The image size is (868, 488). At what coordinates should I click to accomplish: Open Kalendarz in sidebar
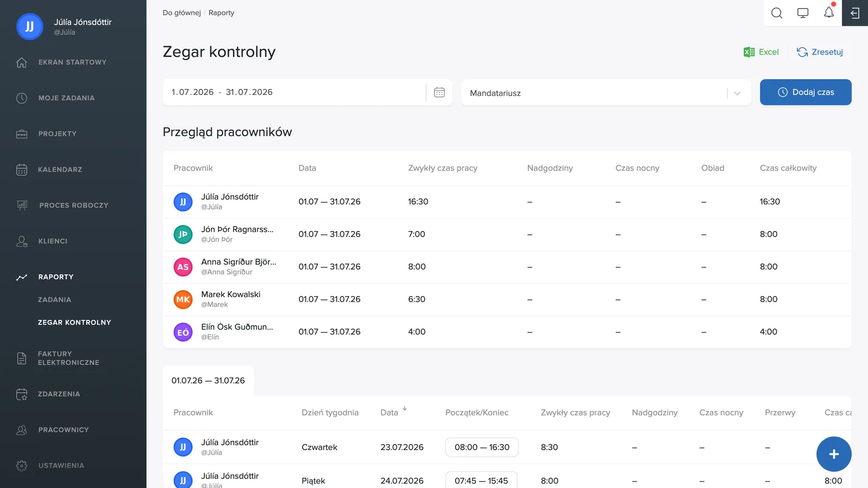tap(60, 170)
